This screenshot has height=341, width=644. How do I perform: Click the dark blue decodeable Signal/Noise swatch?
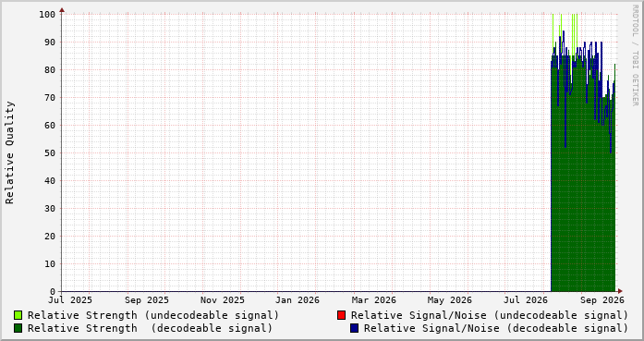pos(354,328)
